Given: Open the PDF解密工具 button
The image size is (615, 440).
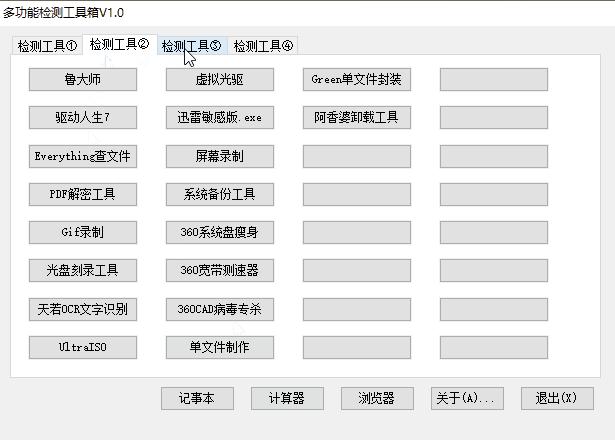Looking at the screenshot, I should pyautogui.click(x=83, y=194).
